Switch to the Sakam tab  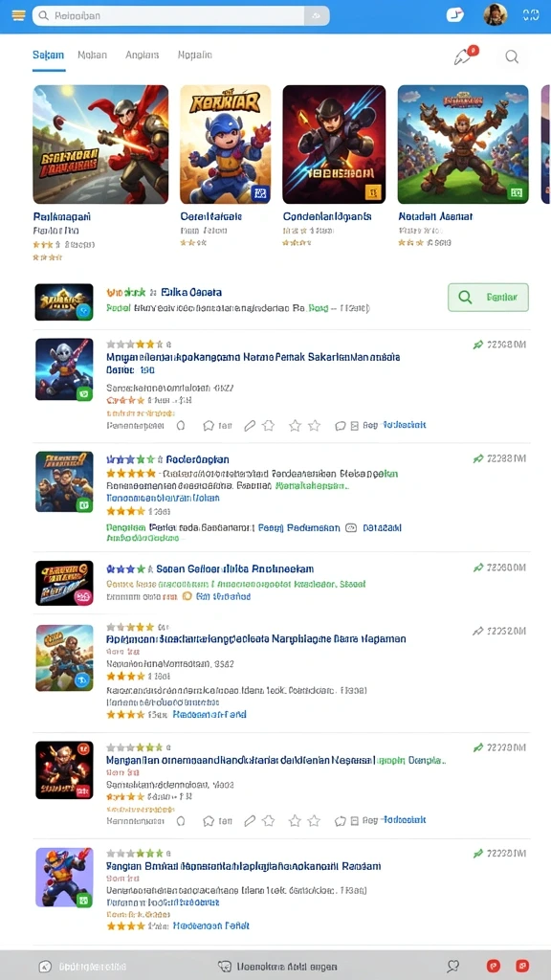pyautogui.click(x=48, y=55)
